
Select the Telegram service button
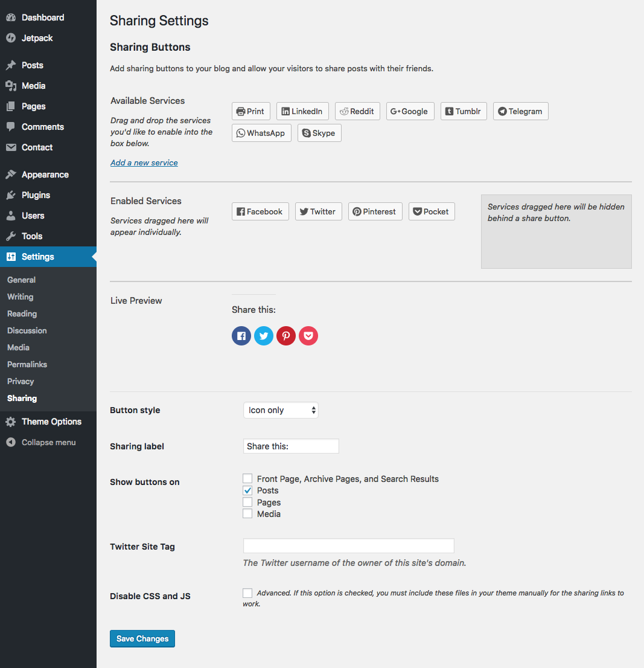tap(520, 111)
